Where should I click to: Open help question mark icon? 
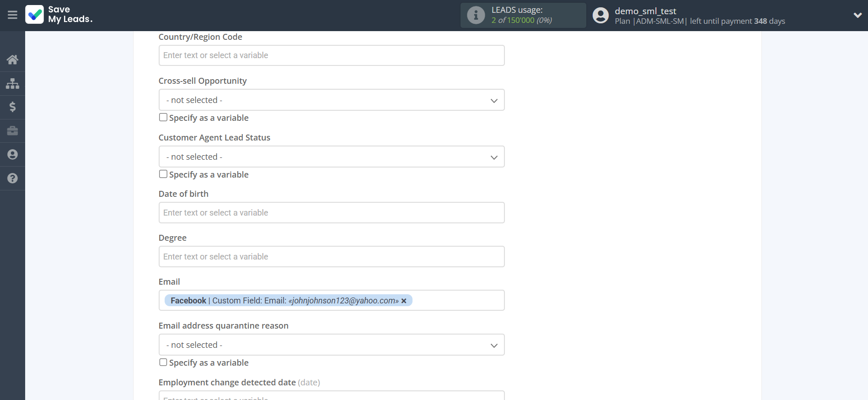pos(12,178)
